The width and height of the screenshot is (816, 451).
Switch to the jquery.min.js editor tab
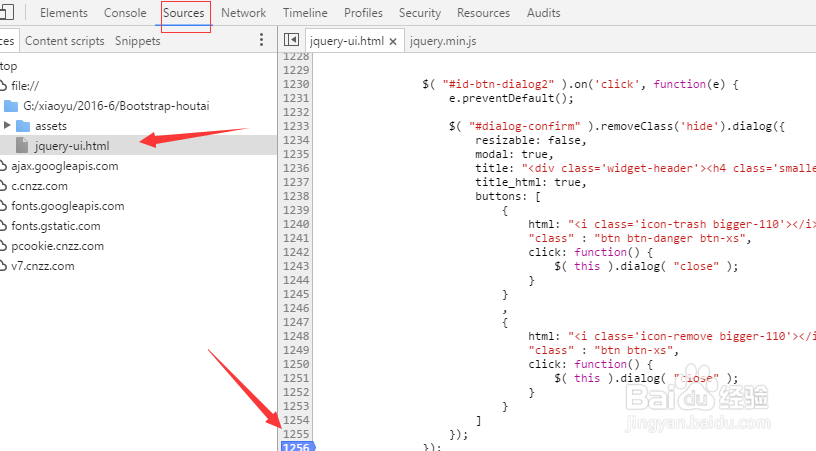click(x=443, y=41)
